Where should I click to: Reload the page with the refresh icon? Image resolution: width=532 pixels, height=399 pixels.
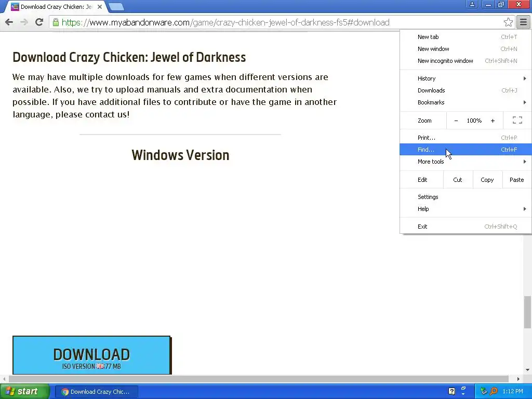[x=39, y=22]
